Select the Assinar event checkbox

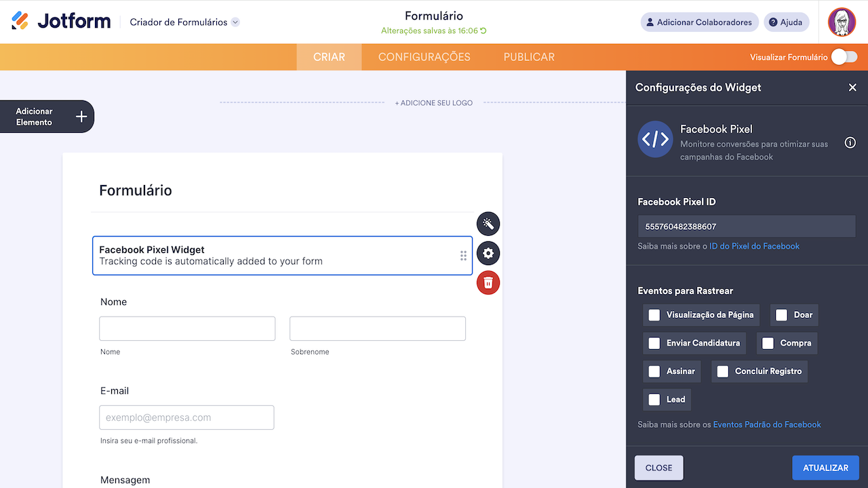(654, 371)
